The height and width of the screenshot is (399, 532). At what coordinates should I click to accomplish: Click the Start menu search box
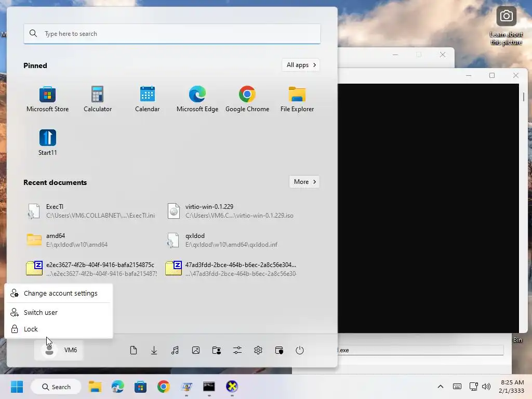tap(172, 34)
